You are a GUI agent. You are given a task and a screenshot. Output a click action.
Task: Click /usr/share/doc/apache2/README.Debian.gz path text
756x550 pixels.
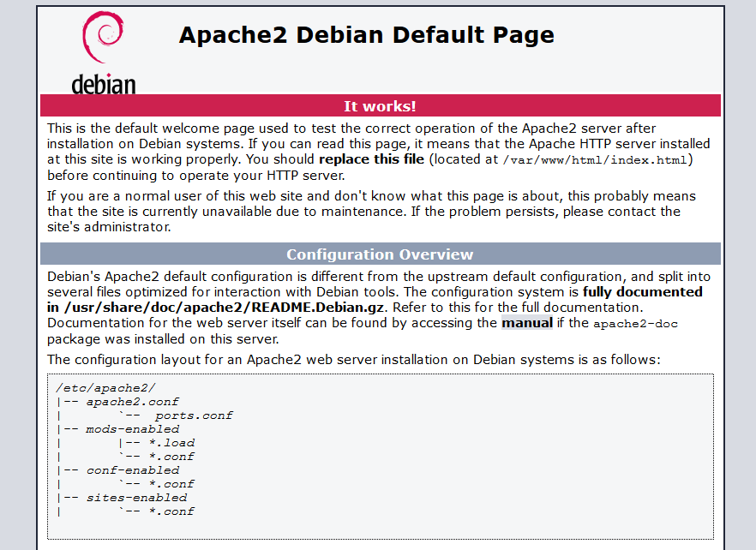[224, 308]
